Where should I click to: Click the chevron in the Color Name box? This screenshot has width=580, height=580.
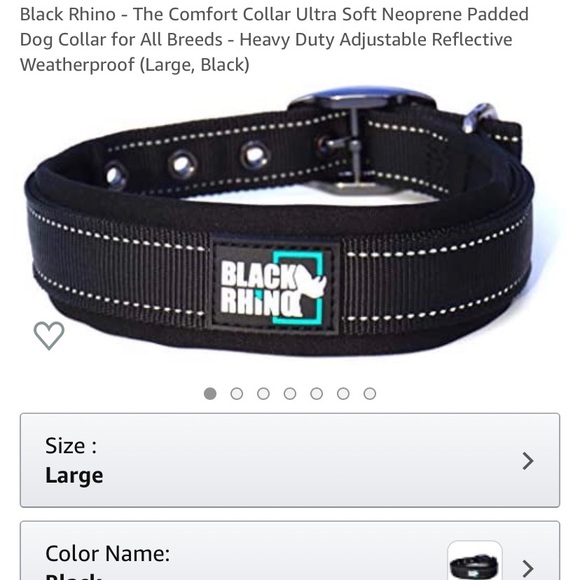point(528,568)
